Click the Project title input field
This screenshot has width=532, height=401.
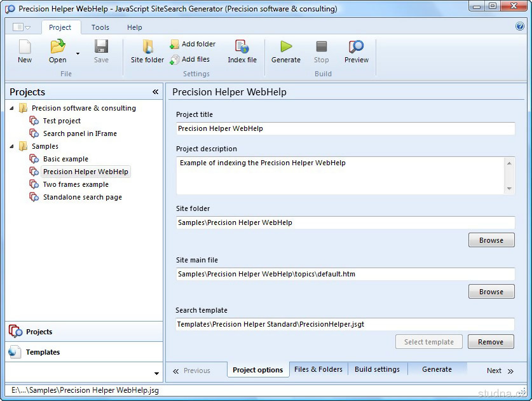pos(345,128)
